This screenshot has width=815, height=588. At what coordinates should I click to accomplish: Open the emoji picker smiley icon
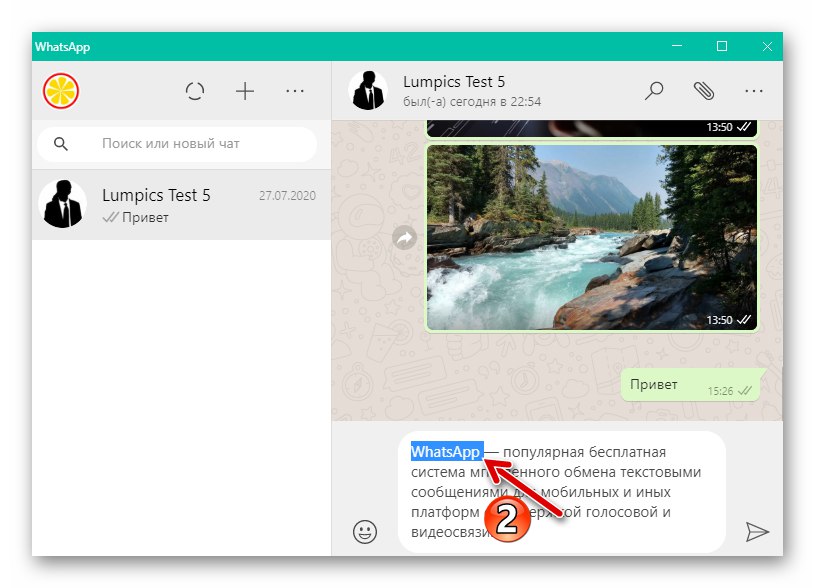365,531
